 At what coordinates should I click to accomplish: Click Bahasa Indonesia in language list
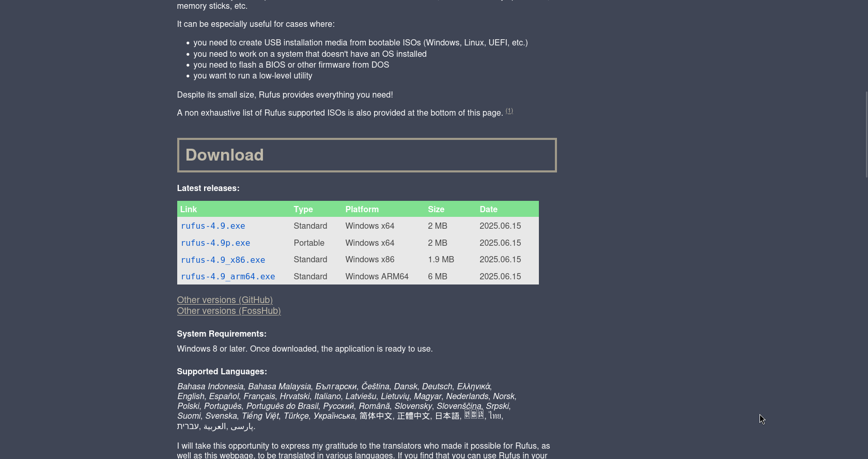pyautogui.click(x=210, y=387)
